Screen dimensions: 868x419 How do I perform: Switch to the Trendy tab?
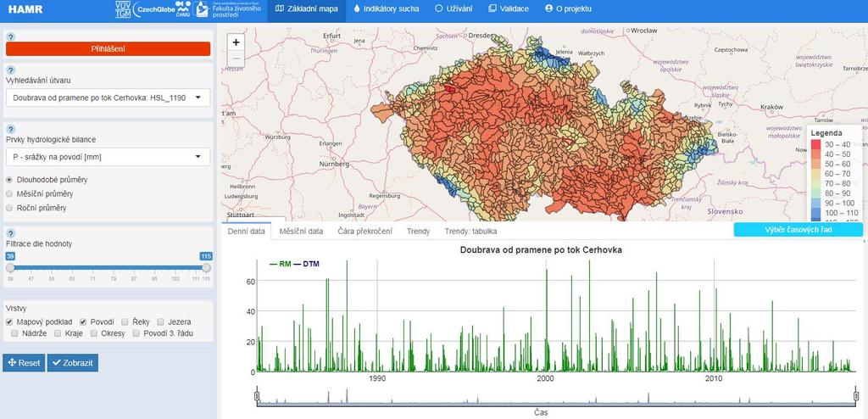(x=418, y=231)
